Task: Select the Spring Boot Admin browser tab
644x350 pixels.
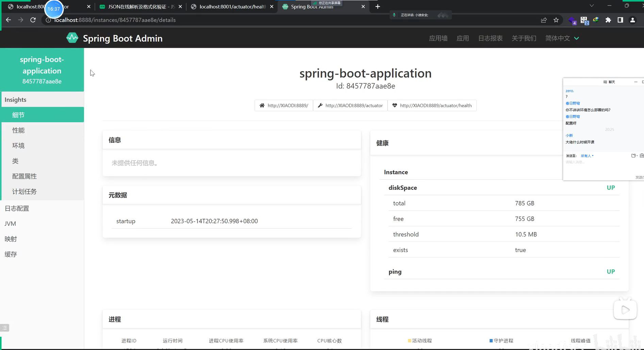Action: (323, 6)
